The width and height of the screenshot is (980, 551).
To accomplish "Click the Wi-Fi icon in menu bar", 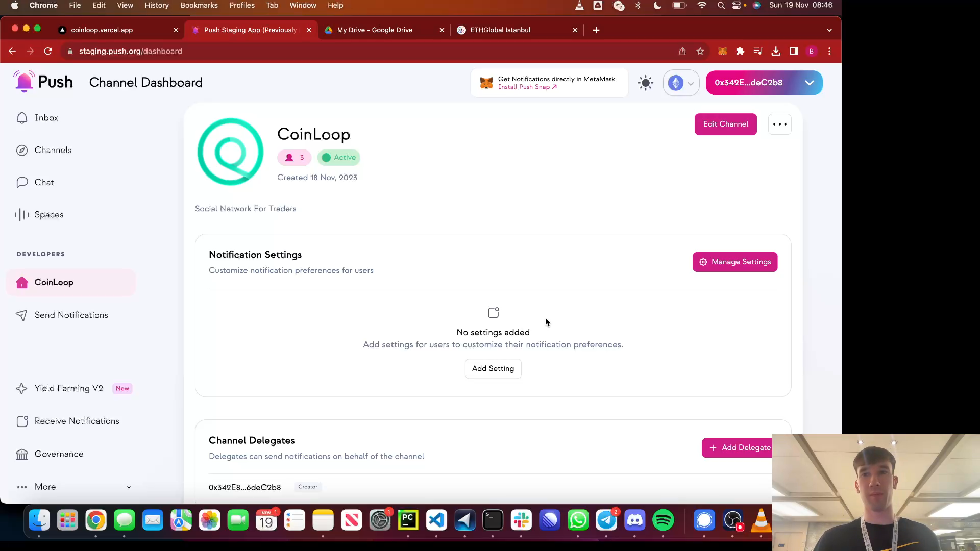I will (702, 5).
